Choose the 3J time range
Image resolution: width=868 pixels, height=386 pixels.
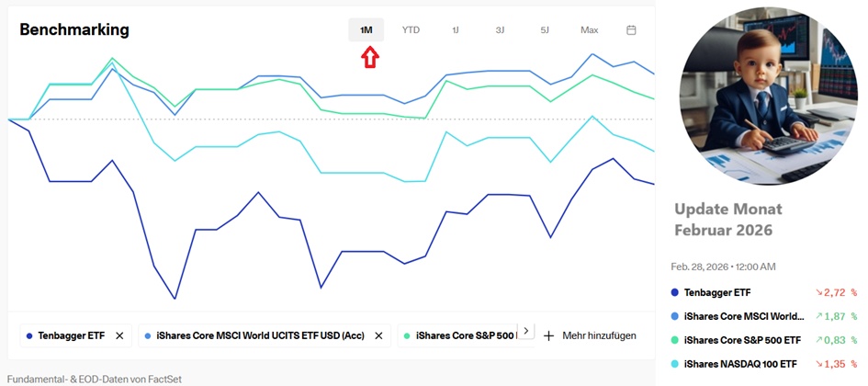click(500, 30)
